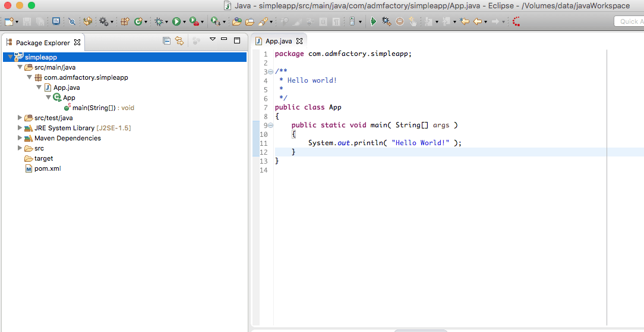Collapse the simpleapp project node
The width and height of the screenshot is (644, 332).
pyautogui.click(x=10, y=57)
